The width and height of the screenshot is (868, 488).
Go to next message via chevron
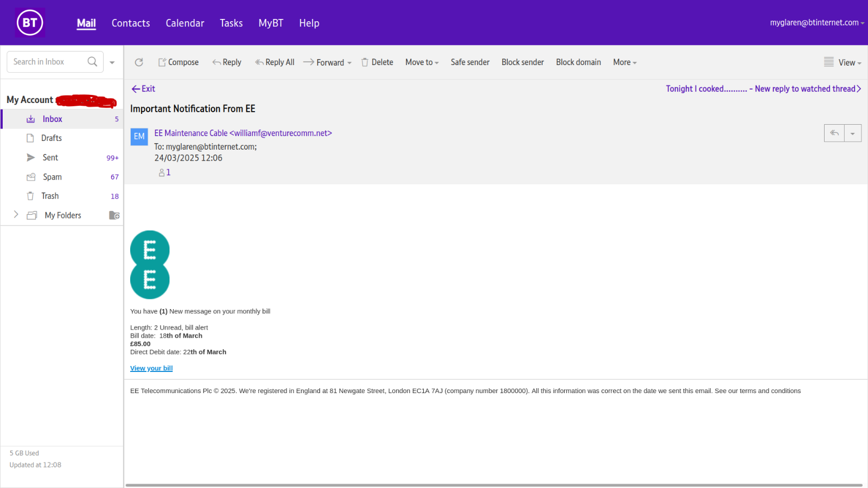click(x=859, y=89)
